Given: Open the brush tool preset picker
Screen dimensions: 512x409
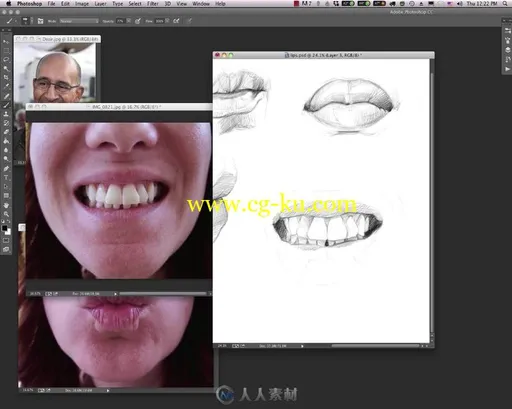Looking at the screenshot, I should click(x=10, y=21).
